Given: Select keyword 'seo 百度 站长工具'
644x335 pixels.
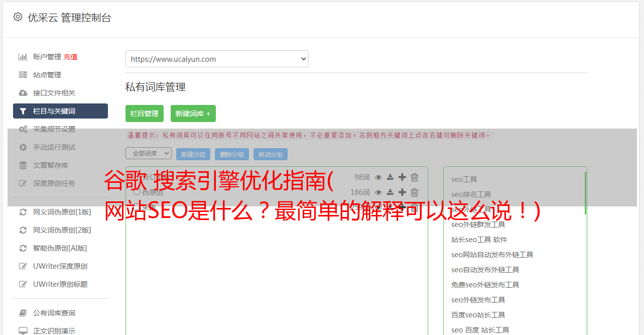Looking at the screenshot, I should click(x=480, y=330).
